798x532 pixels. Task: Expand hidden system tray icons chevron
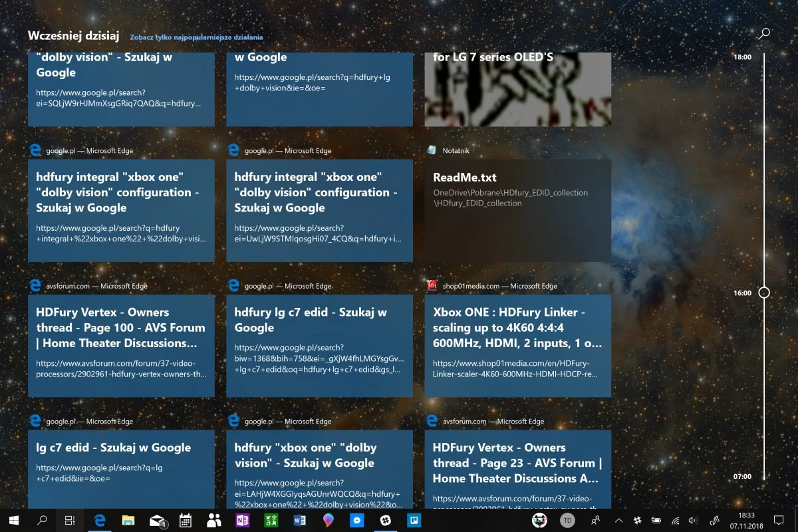tap(618, 521)
